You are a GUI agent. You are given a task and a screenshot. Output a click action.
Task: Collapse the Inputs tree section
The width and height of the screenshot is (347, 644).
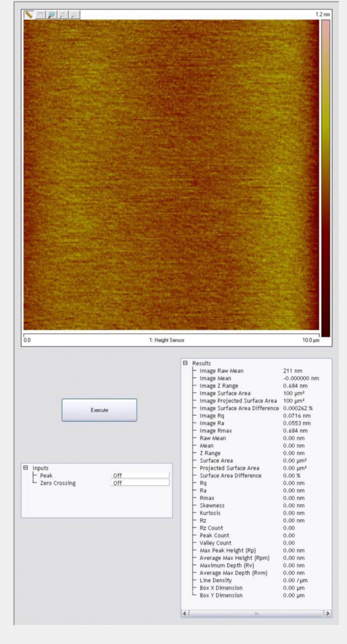25,468
